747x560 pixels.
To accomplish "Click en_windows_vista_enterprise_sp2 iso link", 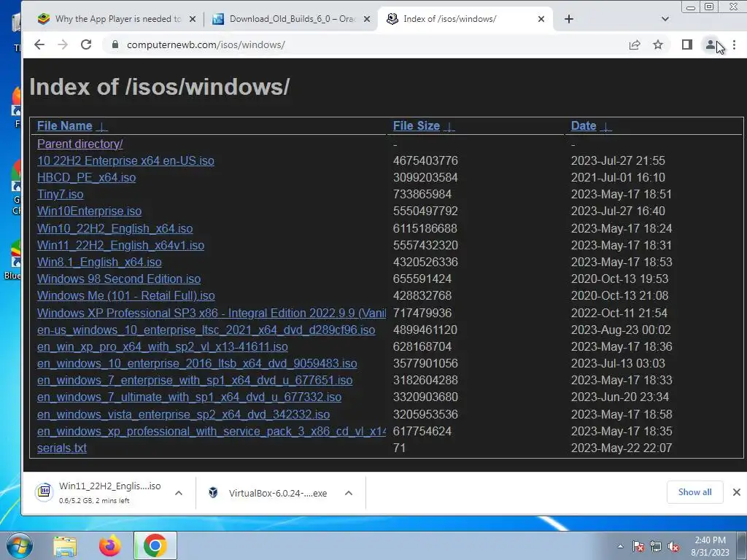I will point(183,414).
